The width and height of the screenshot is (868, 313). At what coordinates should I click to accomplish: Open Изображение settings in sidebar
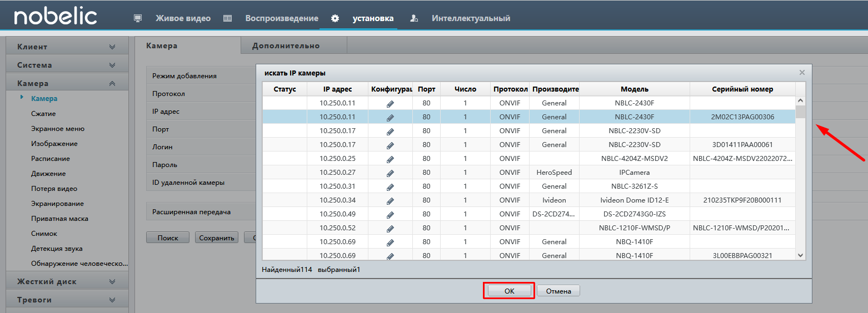click(54, 144)
